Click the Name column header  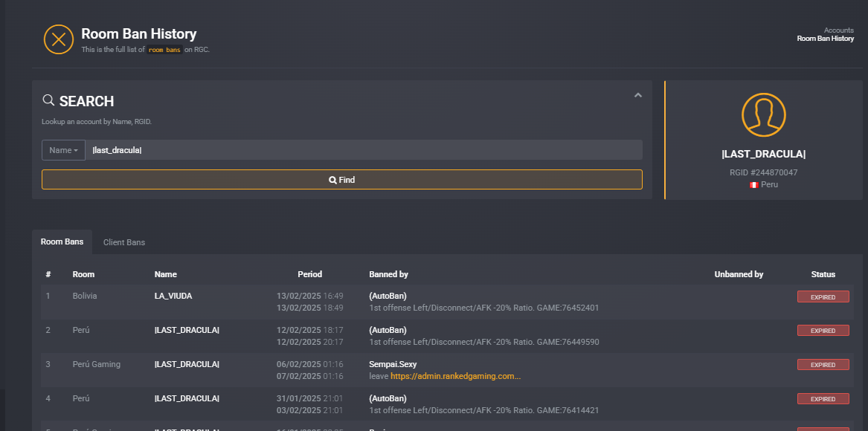[166, 274]
